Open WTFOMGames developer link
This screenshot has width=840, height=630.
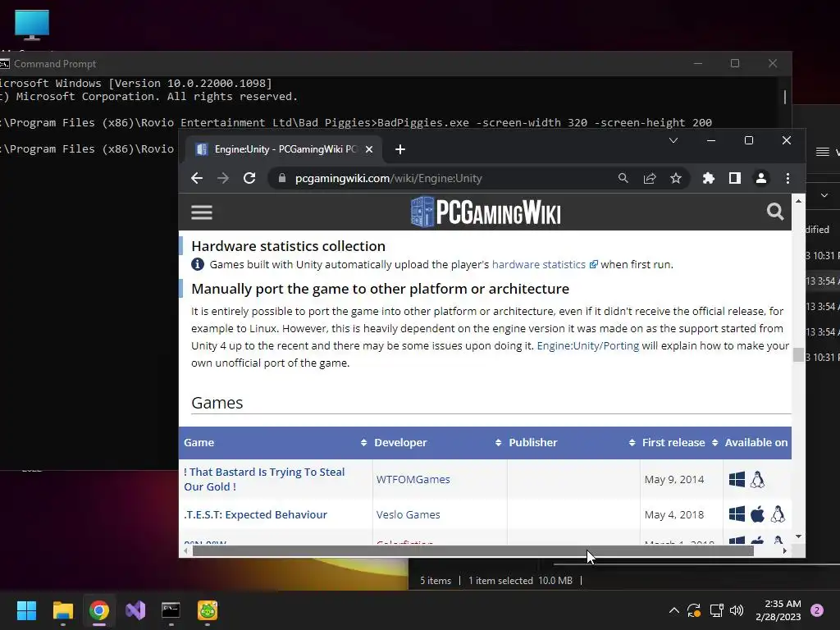(x=413, y=479)
